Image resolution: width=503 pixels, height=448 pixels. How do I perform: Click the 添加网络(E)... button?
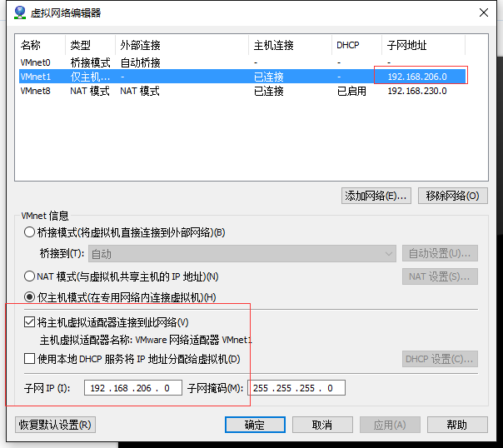click(x=376, y=196)
